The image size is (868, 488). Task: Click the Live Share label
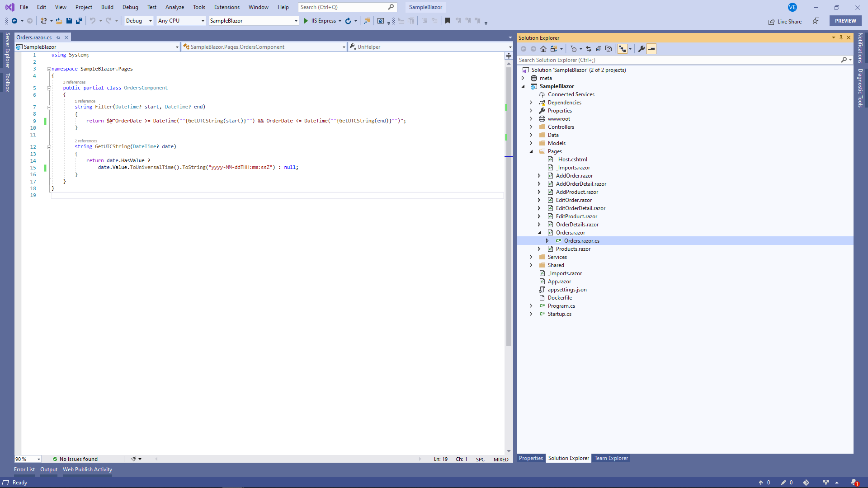click(x=789, y=22)
